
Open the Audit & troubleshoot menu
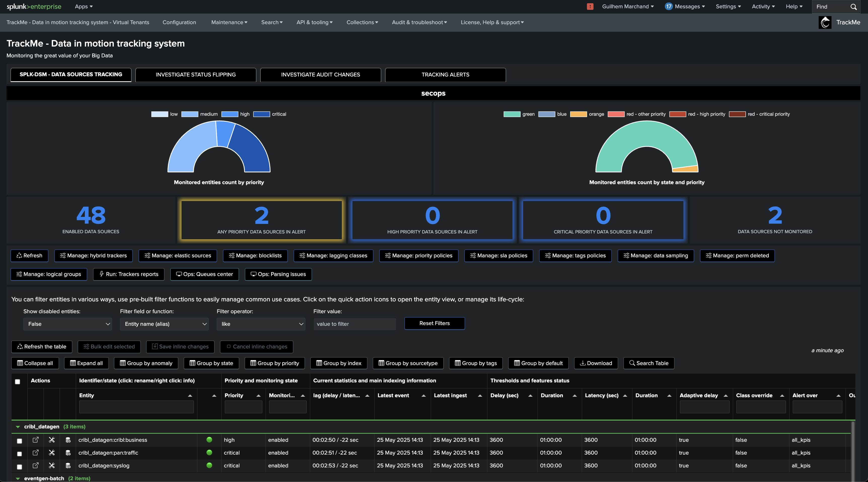click(x=419, y=22)
